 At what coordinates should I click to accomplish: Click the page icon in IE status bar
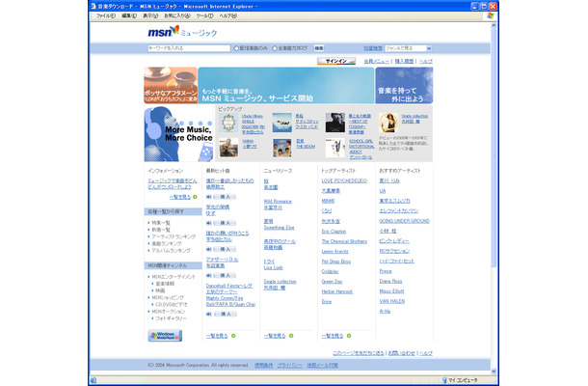94,380
